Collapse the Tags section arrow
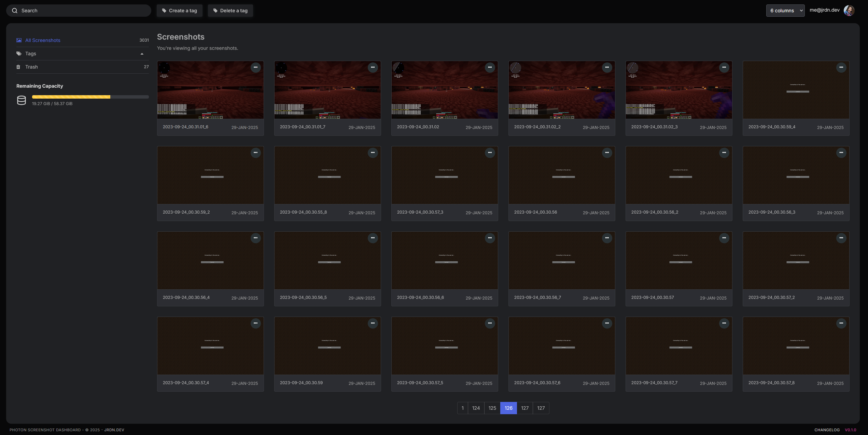 click(x=142, y=54)
